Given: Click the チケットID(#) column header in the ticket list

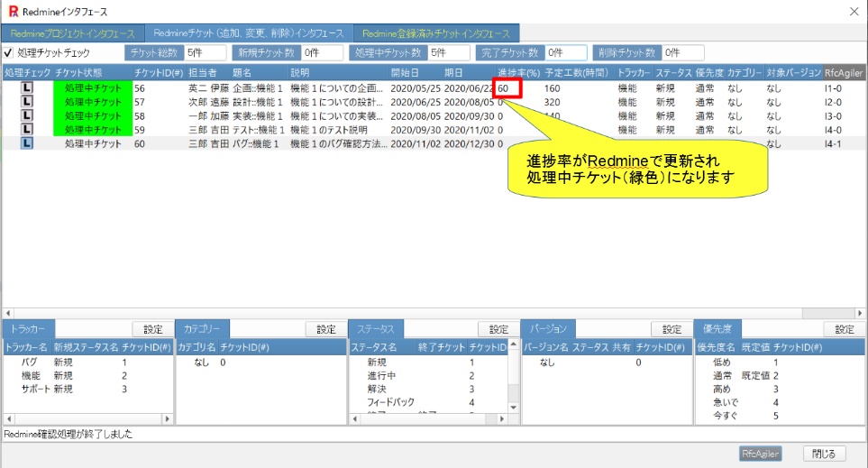Looking at the screenshot, I should pyautogui.click(x=159, y=72).
